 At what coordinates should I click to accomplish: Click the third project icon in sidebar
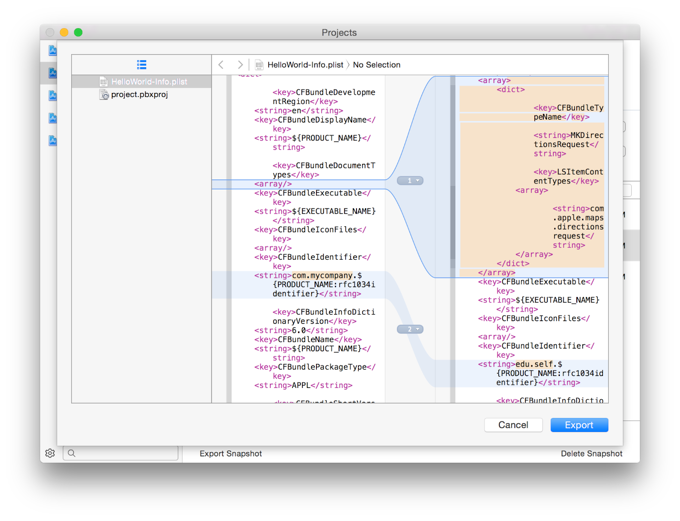point(52,95)
